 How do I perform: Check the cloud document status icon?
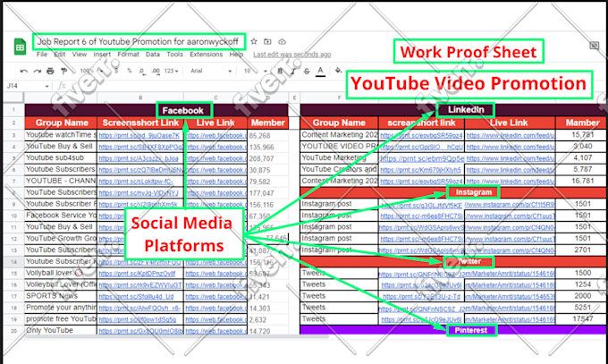pyautogui.click(x=283, y=41)
